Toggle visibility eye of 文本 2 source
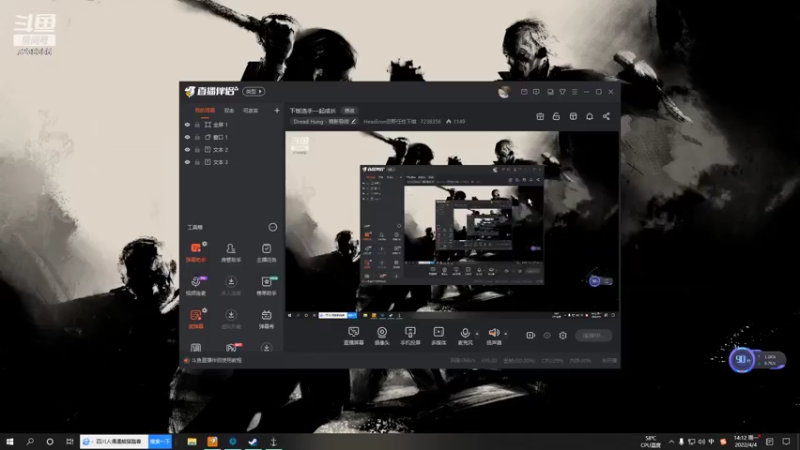 coord(187,149)
